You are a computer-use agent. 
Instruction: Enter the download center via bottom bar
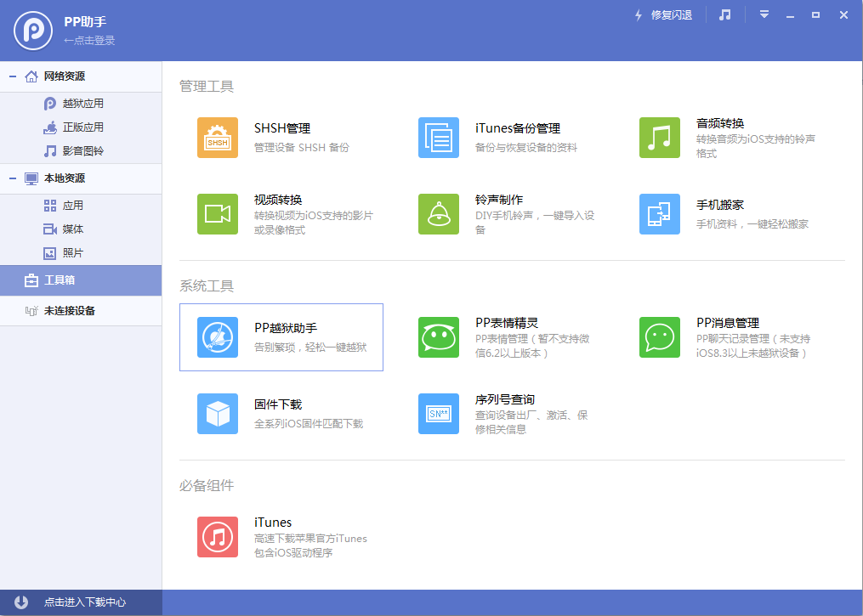(81, 602)
